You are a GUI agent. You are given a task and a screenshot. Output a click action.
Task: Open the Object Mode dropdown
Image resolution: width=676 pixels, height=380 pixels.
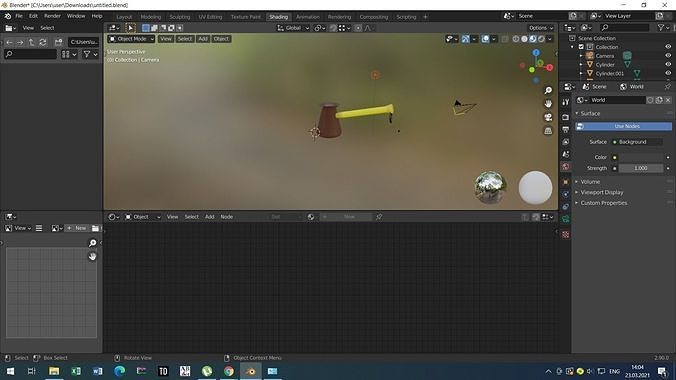131,39
